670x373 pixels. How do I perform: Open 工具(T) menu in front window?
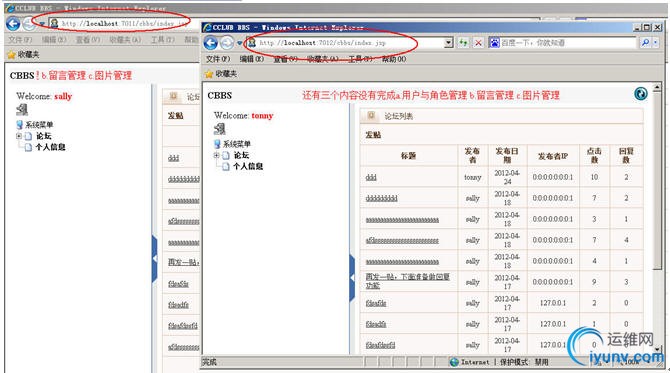(x=360, y=59)
